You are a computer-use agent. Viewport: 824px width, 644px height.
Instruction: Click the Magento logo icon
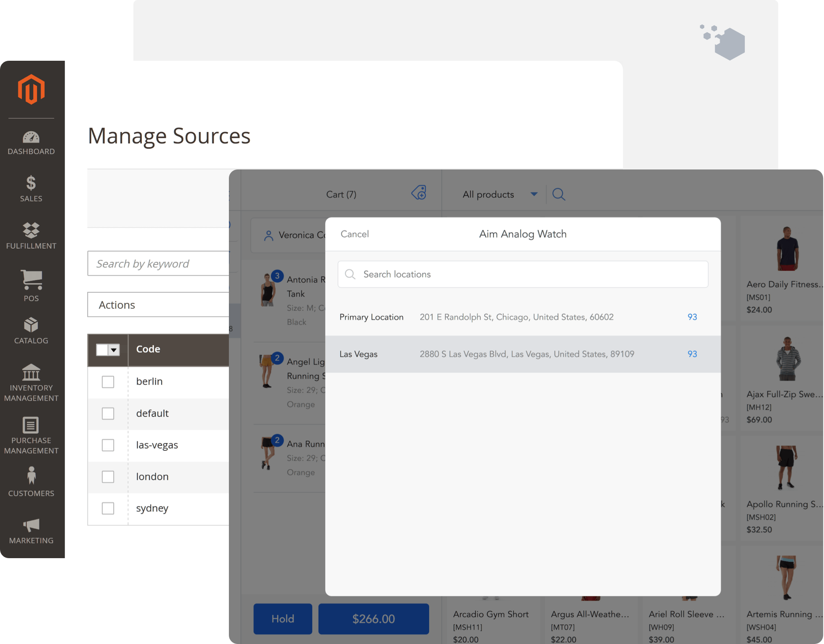pyautogui.click(x=31, y=89)
